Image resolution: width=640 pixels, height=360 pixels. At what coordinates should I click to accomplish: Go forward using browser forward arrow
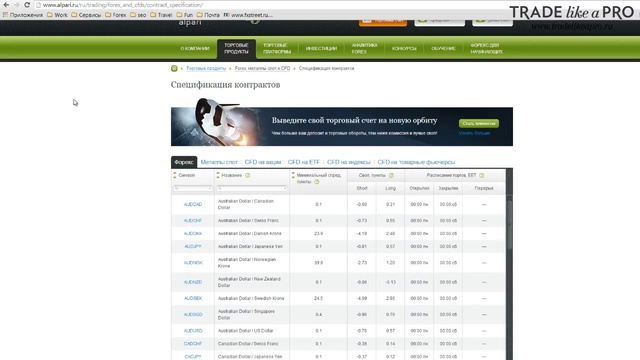coord(16,5)
